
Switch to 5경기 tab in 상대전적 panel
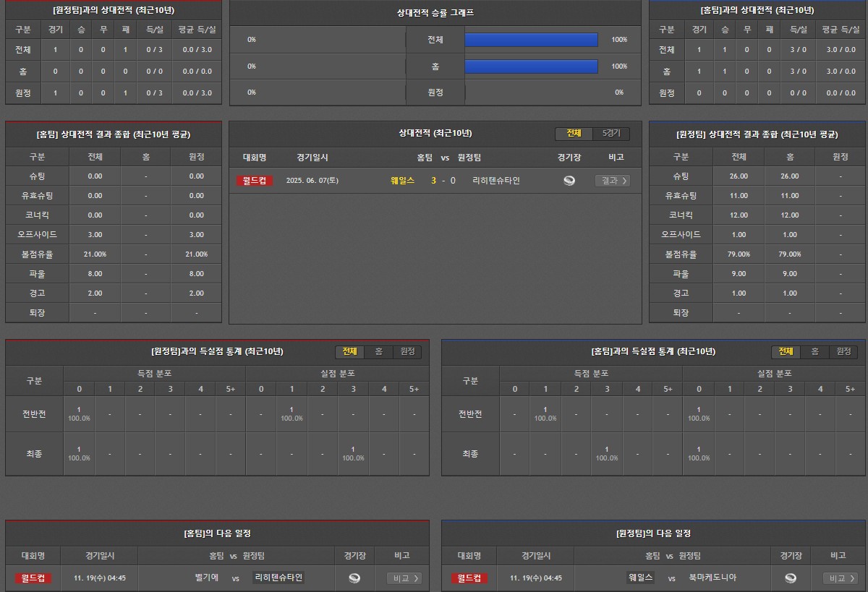click(x=611, y=134)
